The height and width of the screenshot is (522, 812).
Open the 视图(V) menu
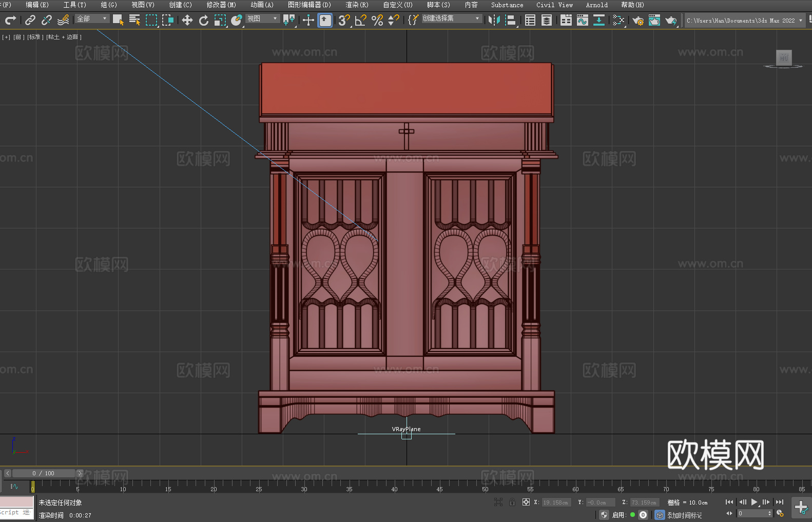click(x=143, y=5)
